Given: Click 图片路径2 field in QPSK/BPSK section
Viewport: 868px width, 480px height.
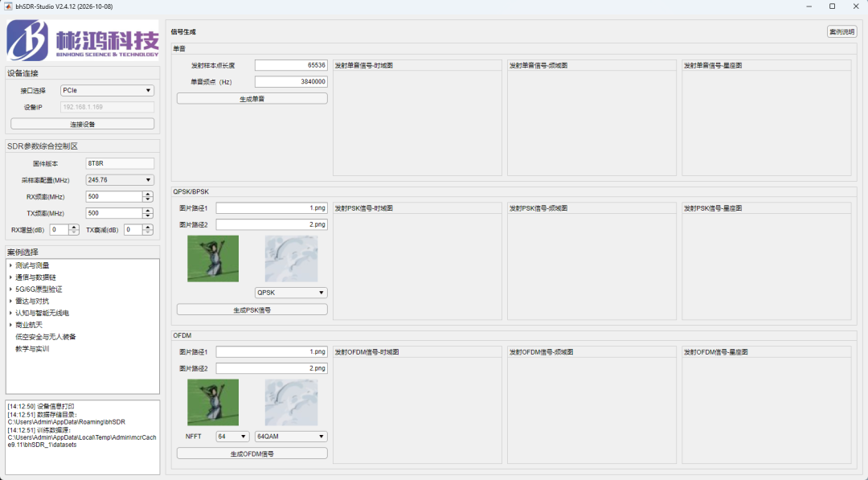Looking at the screenshot, I should (x=272, y=224).
